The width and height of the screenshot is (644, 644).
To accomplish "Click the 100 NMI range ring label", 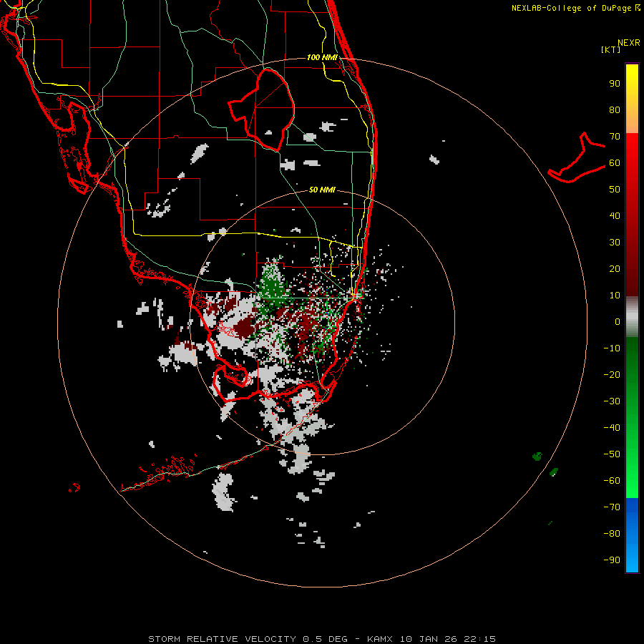I will coord(322,57).
